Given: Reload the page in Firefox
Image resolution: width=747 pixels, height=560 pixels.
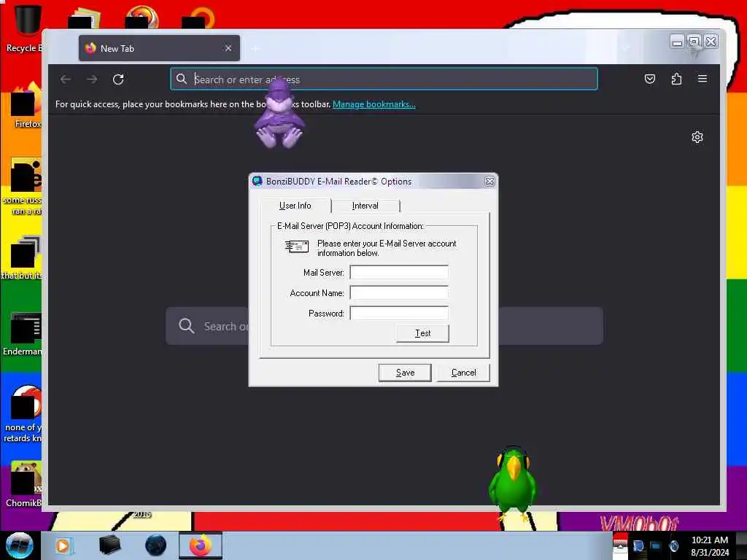Looking at the screenshot, I should (x=118, y=79).
